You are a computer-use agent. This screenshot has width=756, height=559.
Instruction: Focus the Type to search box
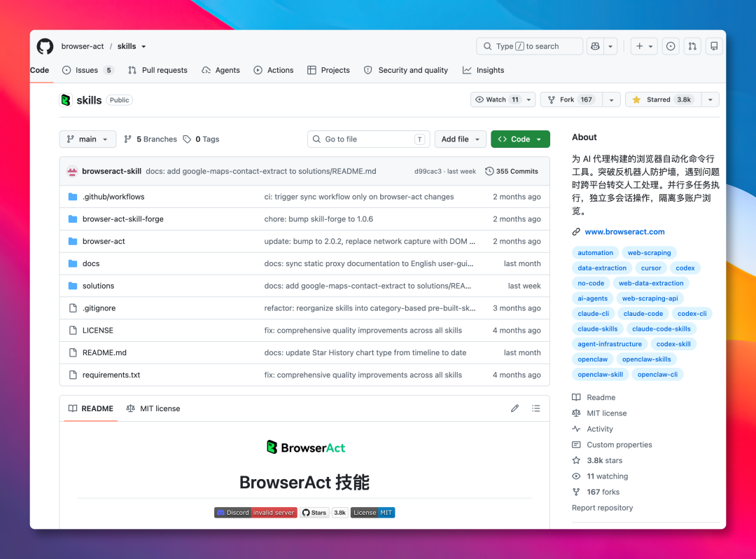[529, 46]
